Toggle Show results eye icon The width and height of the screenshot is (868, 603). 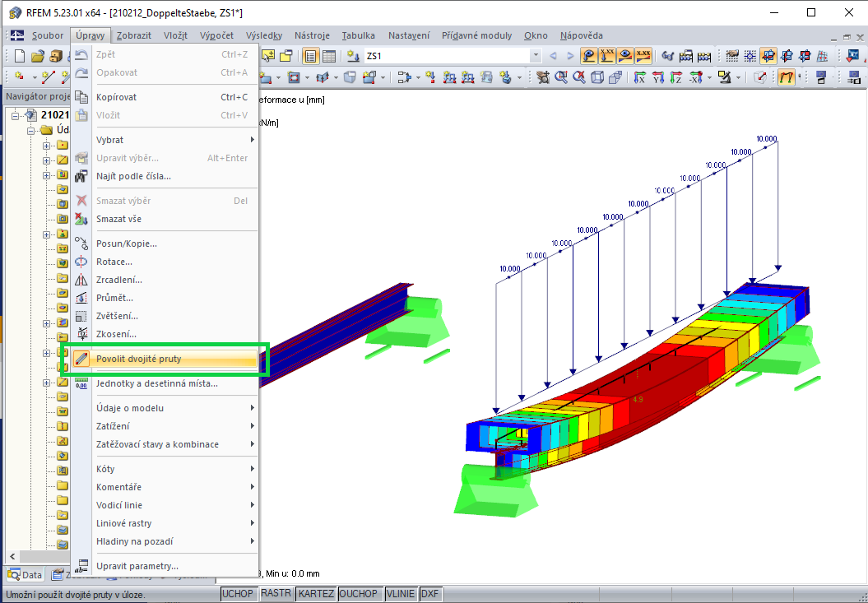[625, 55]
